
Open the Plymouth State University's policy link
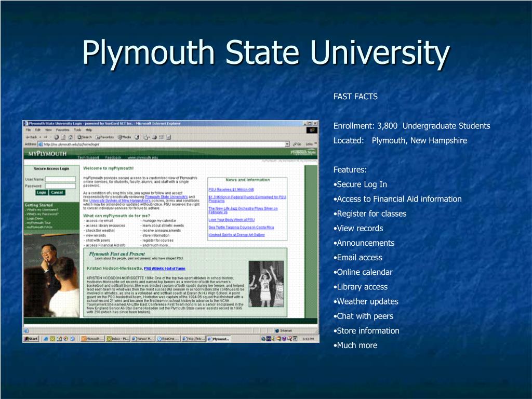pyautogui.click(x=166, y=197)
